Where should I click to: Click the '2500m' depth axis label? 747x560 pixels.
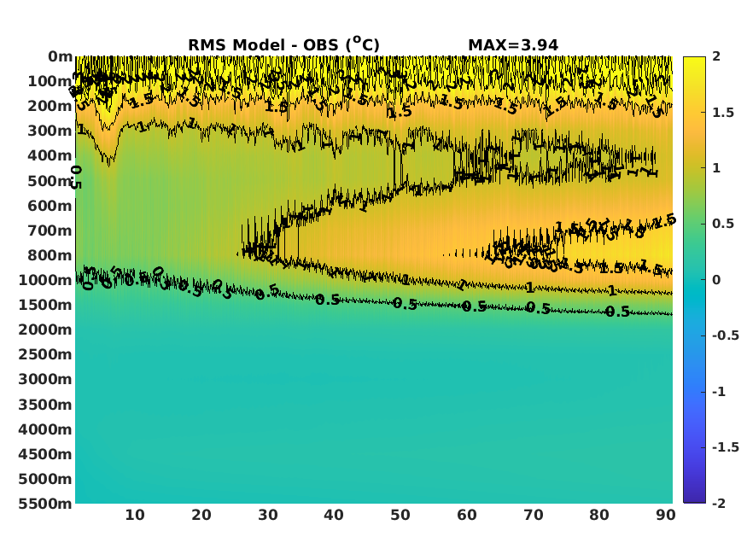tap(45, 353)
